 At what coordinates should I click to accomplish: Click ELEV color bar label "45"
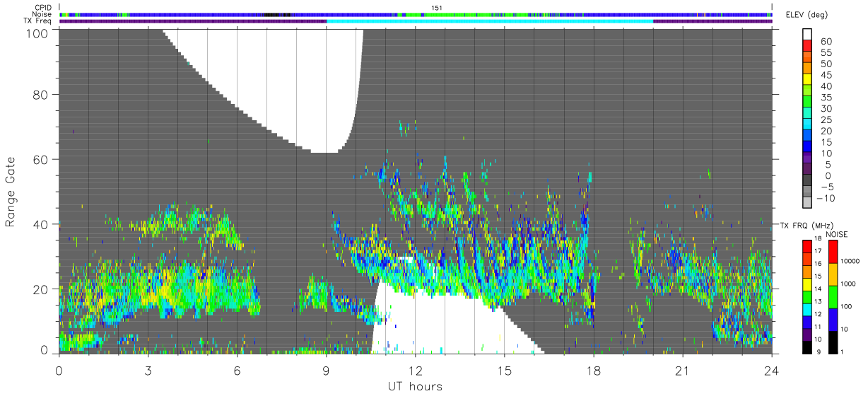tap(826, 75)
